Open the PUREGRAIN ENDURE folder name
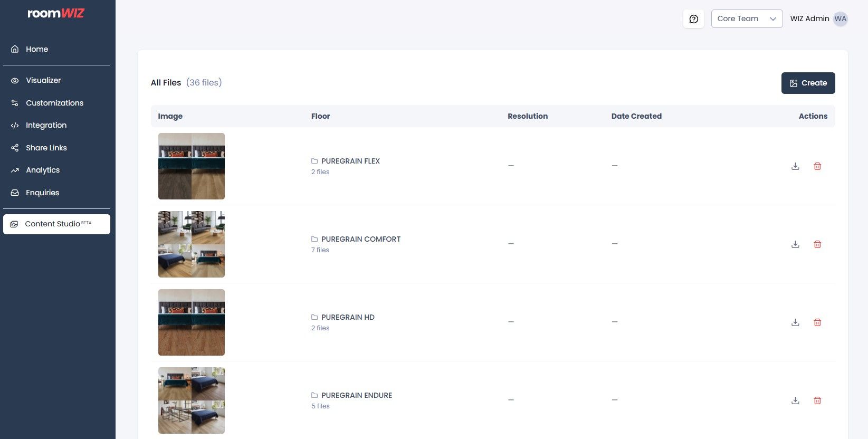This screenshot has height=439, width=868. pyautogui.click(x=357, y=395)
